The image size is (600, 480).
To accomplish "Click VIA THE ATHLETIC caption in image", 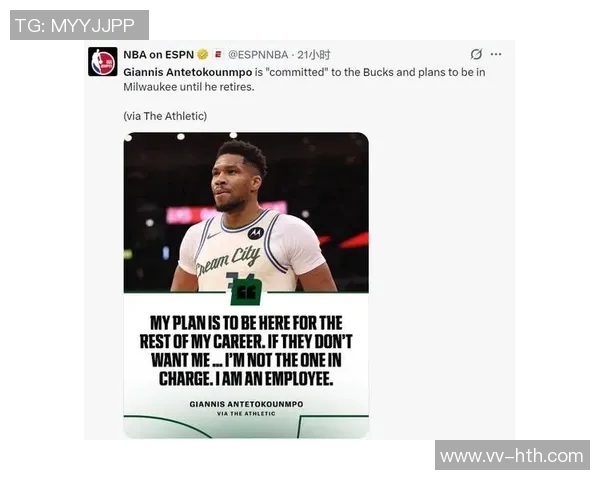I will point(246,414).
